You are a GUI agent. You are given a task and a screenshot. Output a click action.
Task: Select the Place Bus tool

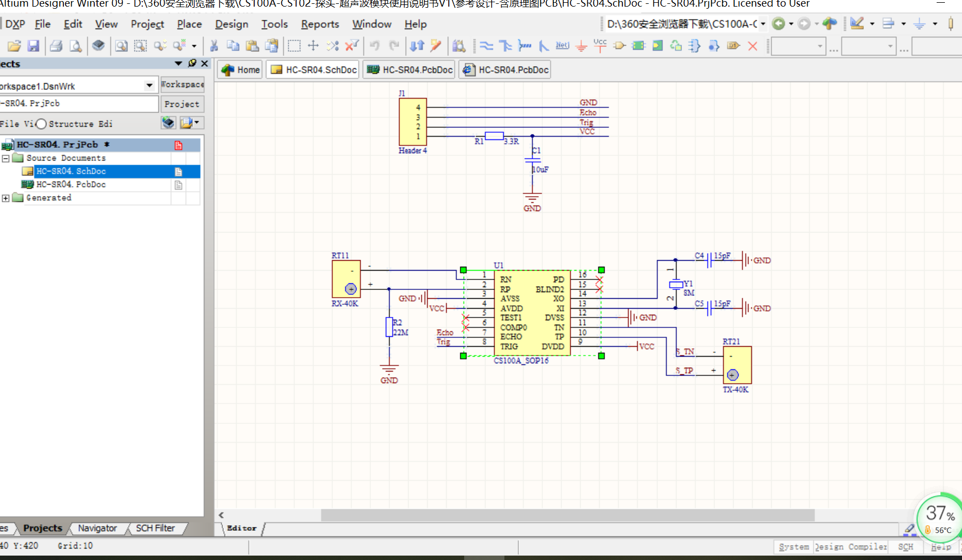click(x=506, y=46)
